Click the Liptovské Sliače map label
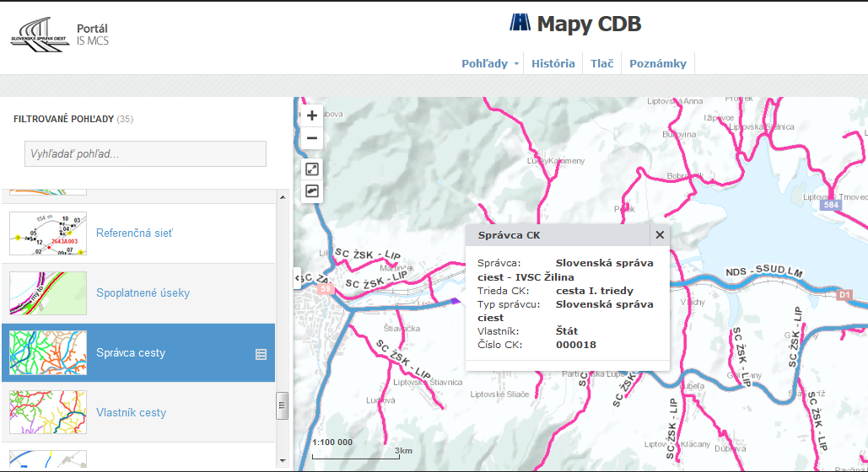Screen dimensions: 868x472 [x=499, y=394]
